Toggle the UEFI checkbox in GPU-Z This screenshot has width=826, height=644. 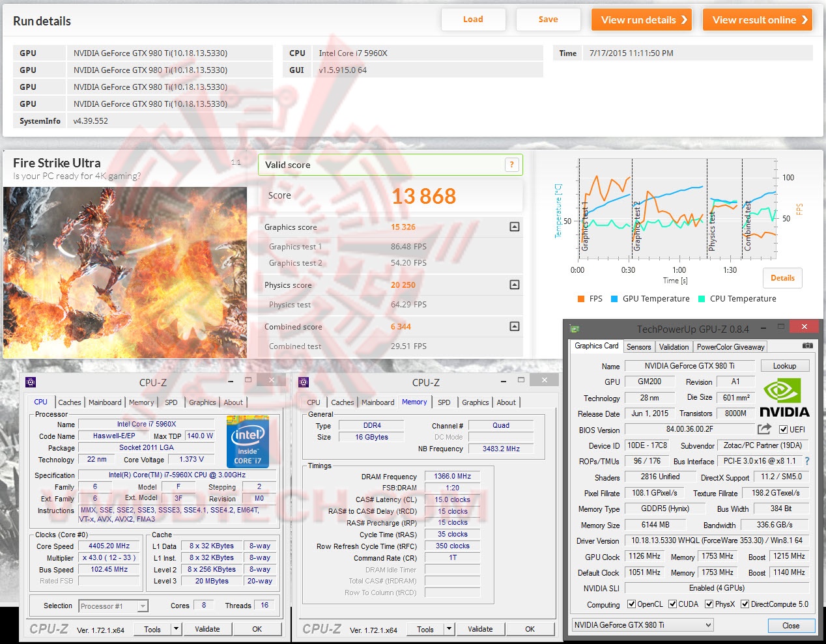click(783, 429)
